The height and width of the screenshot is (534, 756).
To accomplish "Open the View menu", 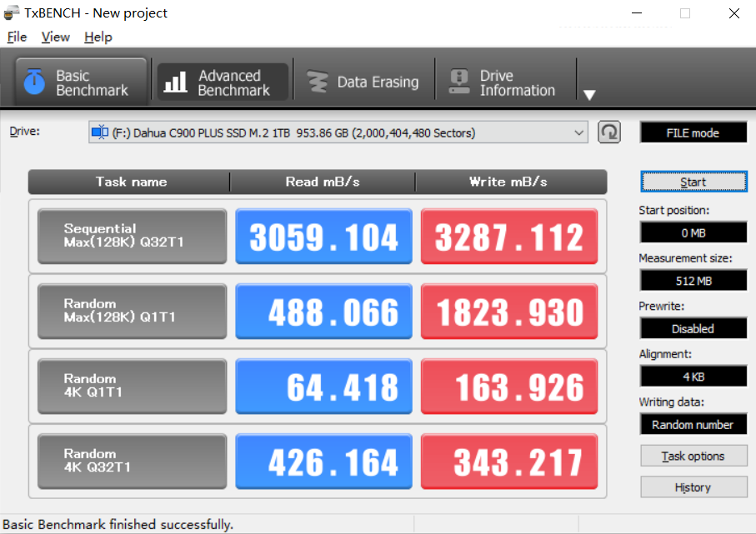I will click(x=56, y=37).
